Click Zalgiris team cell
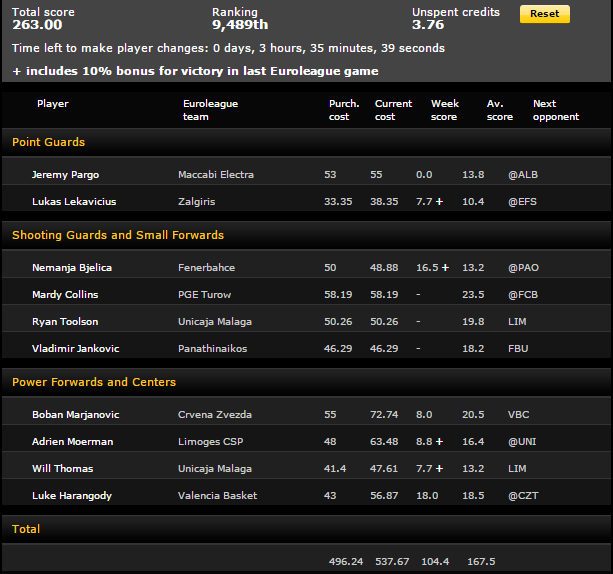Image resolution: width=613 pixels, height=574 pixels. (x=197, y=202)
